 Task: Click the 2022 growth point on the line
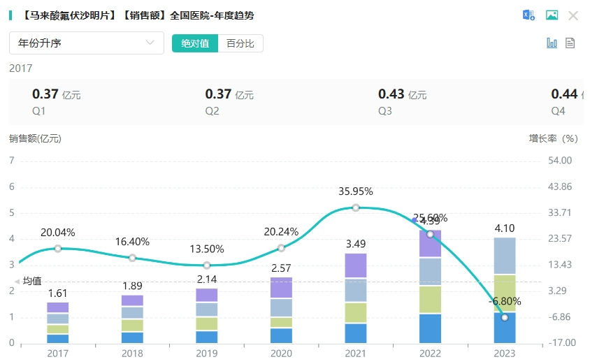pyautogui.click(x=430, y=234)
